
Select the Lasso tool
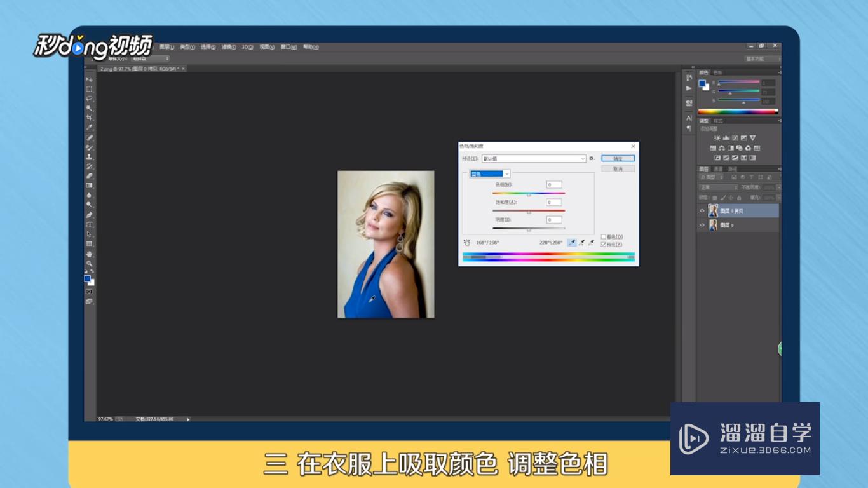click(x=90, y=98)
